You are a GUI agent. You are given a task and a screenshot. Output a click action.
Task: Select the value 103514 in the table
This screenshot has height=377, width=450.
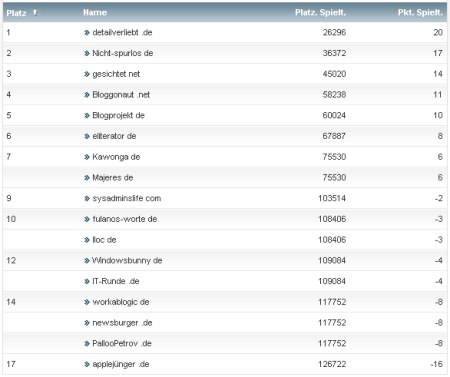pos(332,198)
